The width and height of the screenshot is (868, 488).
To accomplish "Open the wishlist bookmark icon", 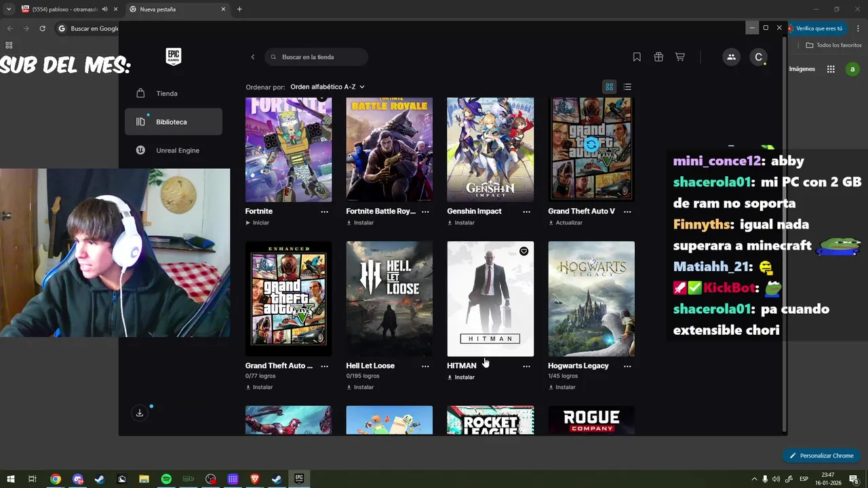I will pos(637,57).
